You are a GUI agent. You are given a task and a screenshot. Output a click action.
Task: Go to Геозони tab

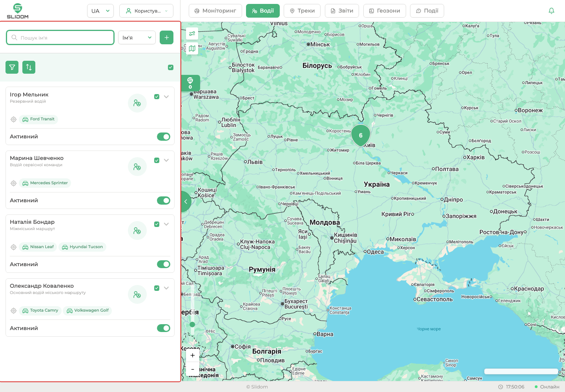coord(385,11)
